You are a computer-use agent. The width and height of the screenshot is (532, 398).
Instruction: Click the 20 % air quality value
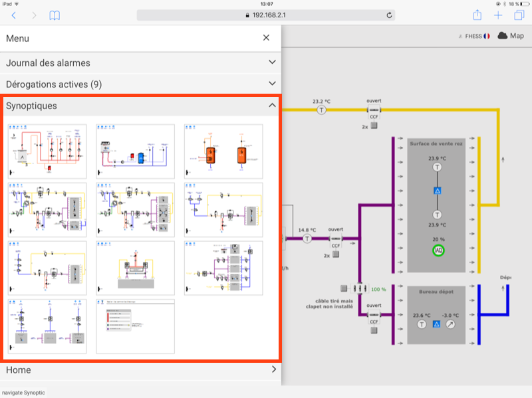click(438, 239)
